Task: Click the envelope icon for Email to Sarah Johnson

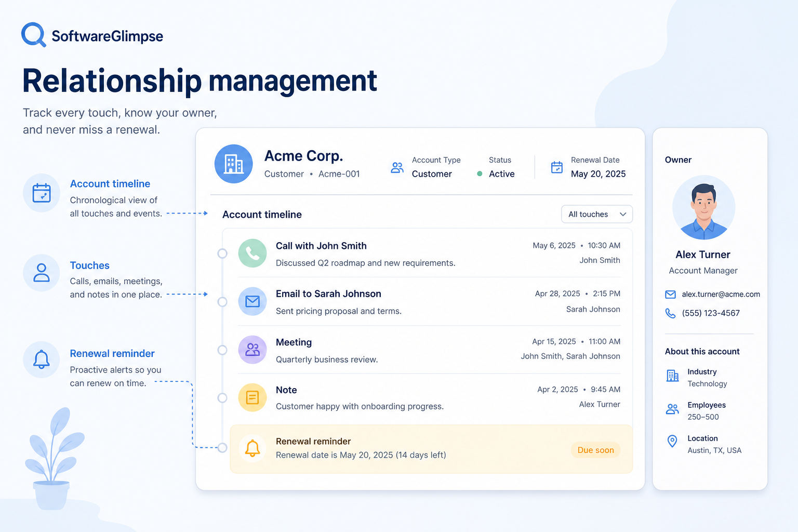Action: [252, 301]
